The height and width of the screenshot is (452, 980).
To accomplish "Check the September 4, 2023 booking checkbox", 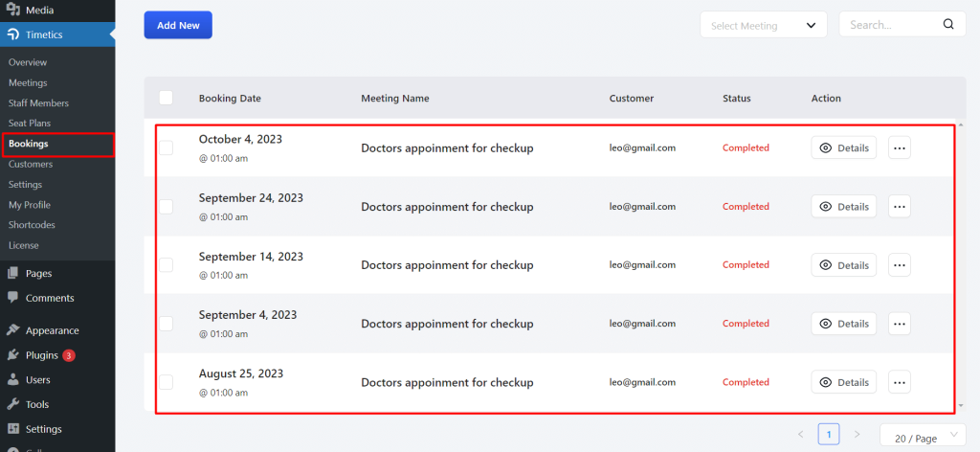I will tap(166, 324).
